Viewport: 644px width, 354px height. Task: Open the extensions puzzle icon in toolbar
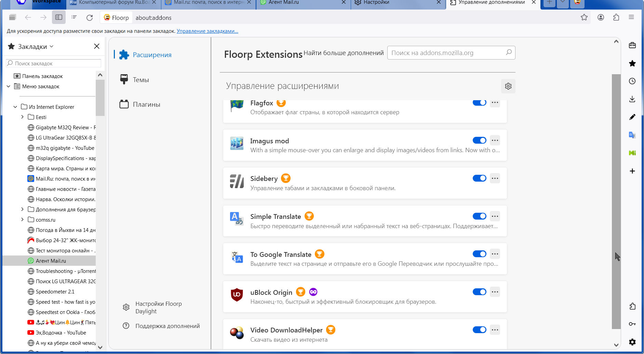pos(616,17)
